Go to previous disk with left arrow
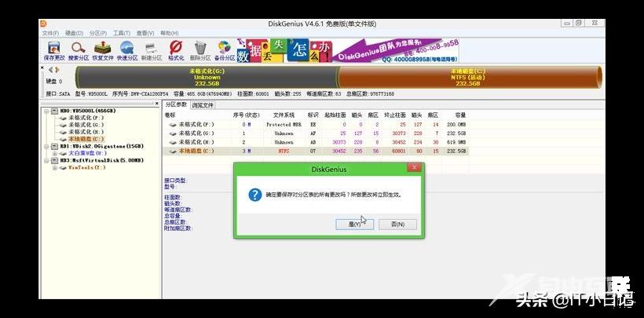Viewport: 644px width, 318px height. pos(51,69)
